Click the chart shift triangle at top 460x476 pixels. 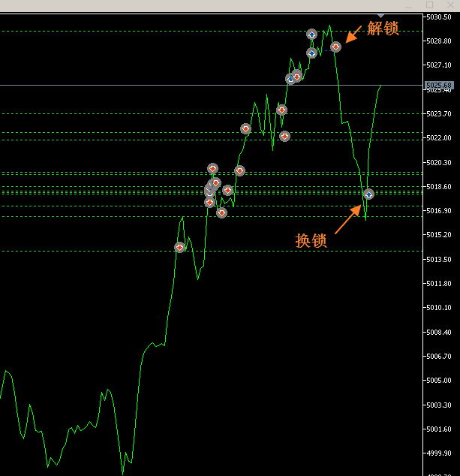pos(380,15)
